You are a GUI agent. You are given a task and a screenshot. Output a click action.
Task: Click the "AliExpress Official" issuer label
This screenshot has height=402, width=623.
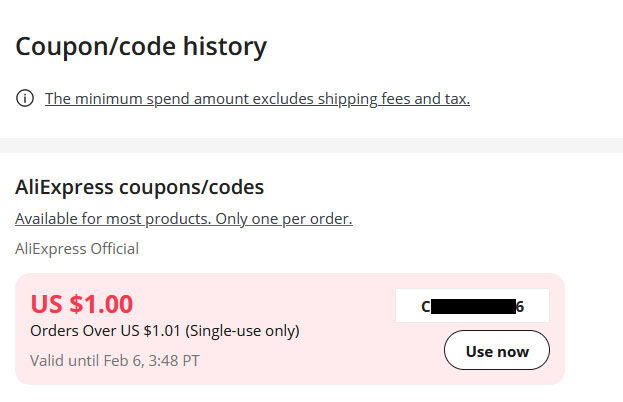77,248
